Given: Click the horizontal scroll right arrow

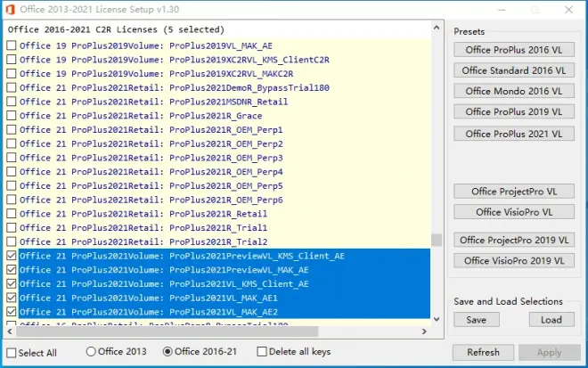Looking at the screenshot, I should click(424, 331).
